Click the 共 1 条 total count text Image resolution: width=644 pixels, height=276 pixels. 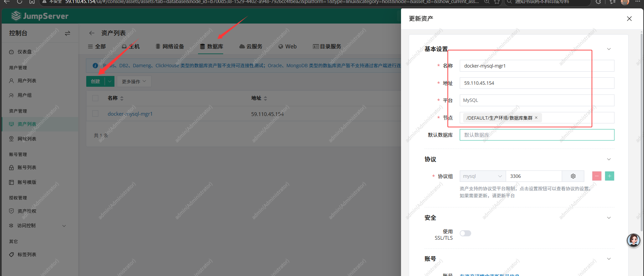(x=101, y=135)
